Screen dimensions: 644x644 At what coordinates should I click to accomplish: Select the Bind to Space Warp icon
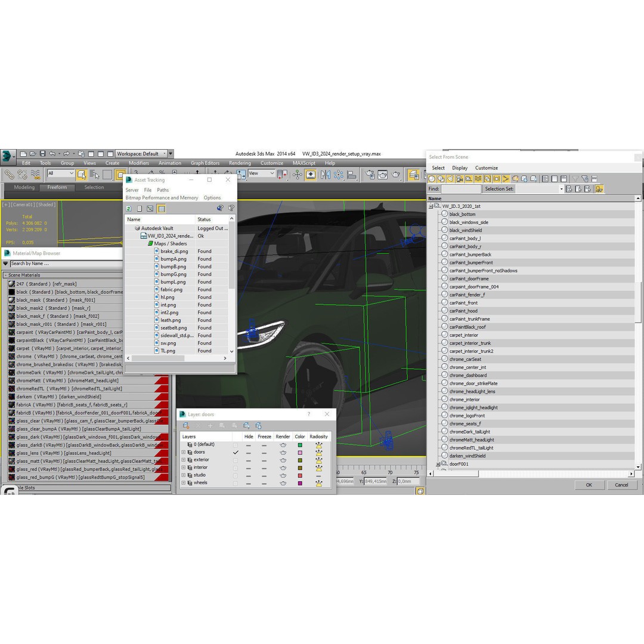pyautogui.click(x=35, y=175)
